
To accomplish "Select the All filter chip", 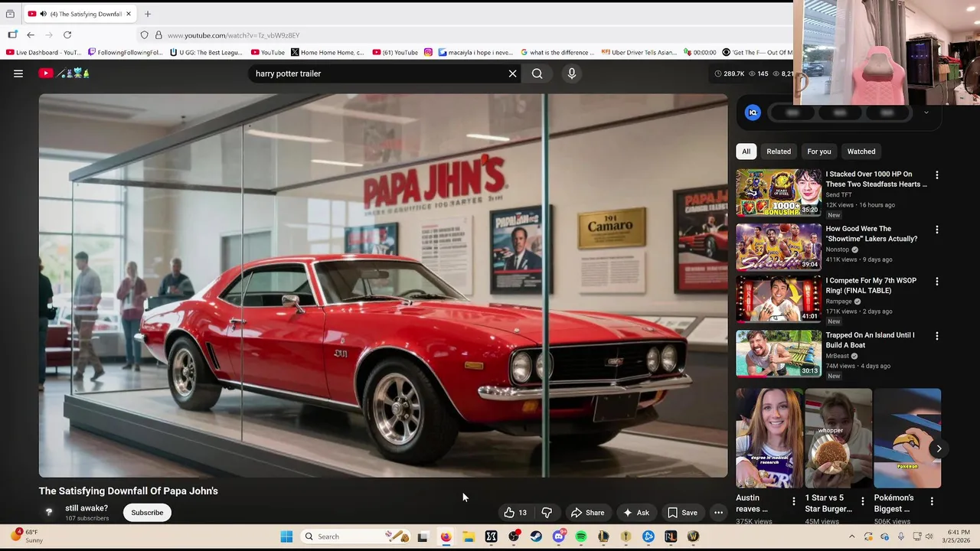I will pyautogui.click(x=746, y=152).
